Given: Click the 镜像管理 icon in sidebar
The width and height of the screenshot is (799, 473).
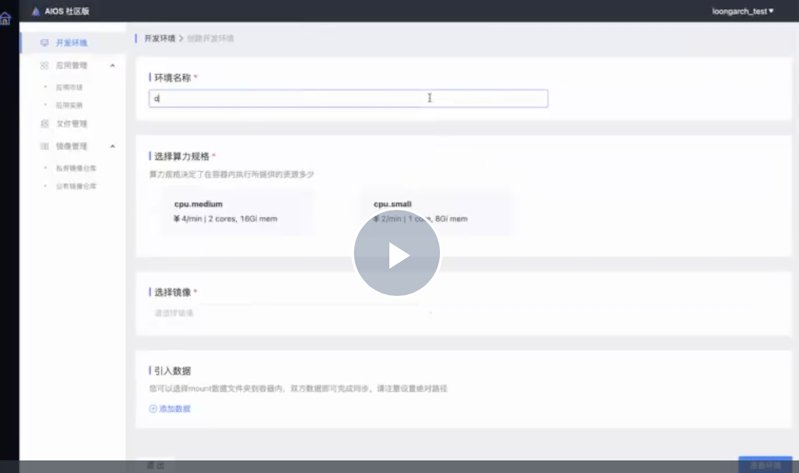Looking at the screenshot, I should [x=44, y=146].
